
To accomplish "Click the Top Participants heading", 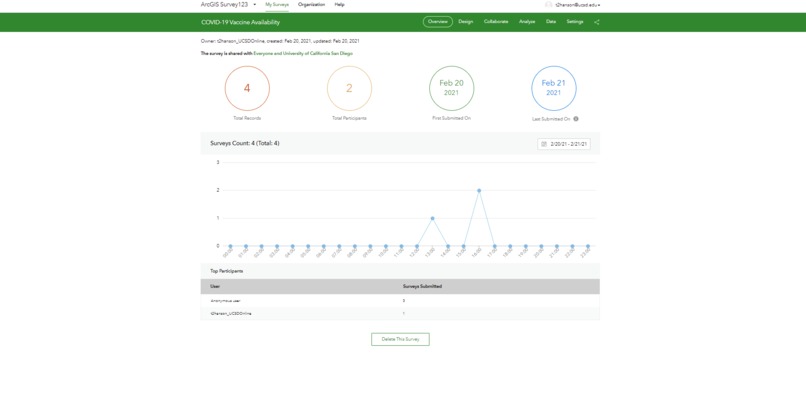I will (227, 271).
